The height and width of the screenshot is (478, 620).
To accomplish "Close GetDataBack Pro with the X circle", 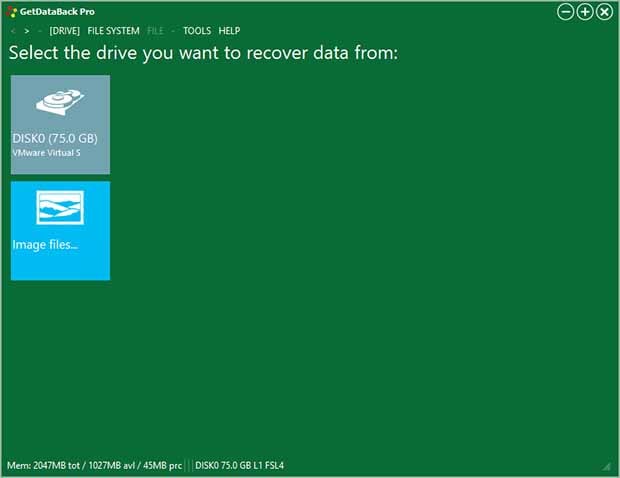I will point(604,12).
